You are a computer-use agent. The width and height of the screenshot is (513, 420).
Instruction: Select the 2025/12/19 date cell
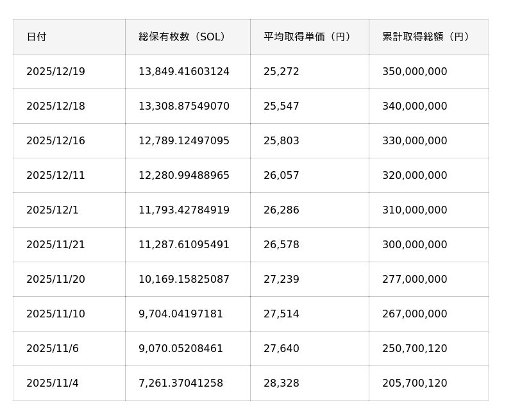point(56,72)
